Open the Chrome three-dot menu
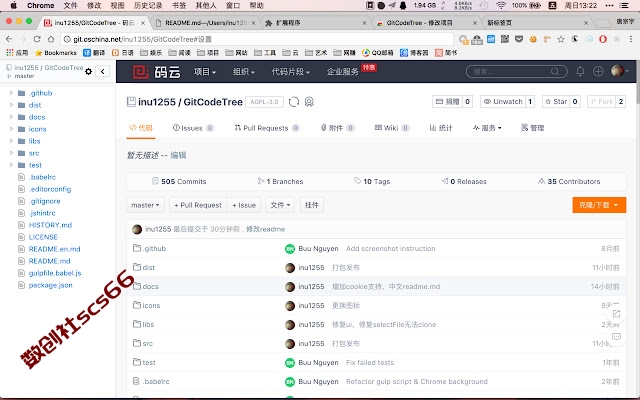 coord(631,39)
